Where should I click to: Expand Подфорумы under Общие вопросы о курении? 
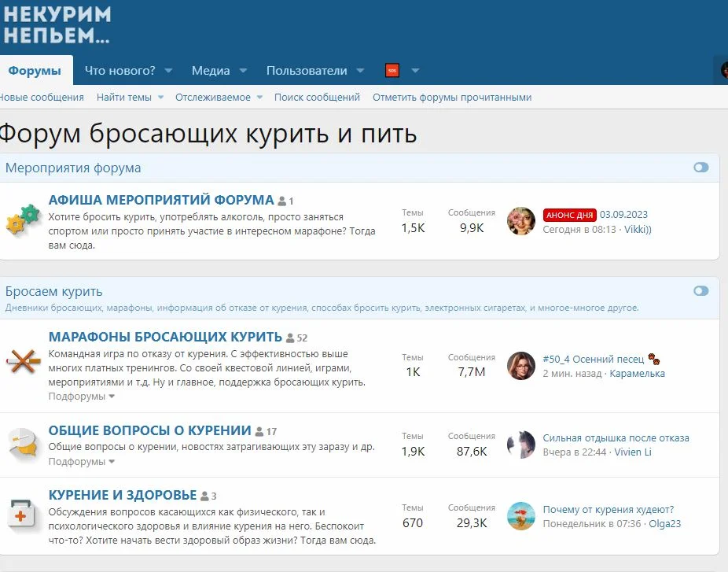[x=81, y=461]
